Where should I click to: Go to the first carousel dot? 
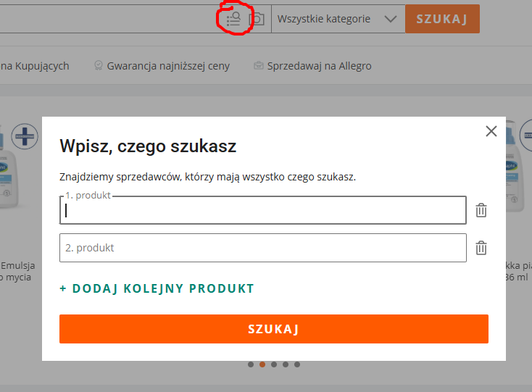click(x=251, y=364)
